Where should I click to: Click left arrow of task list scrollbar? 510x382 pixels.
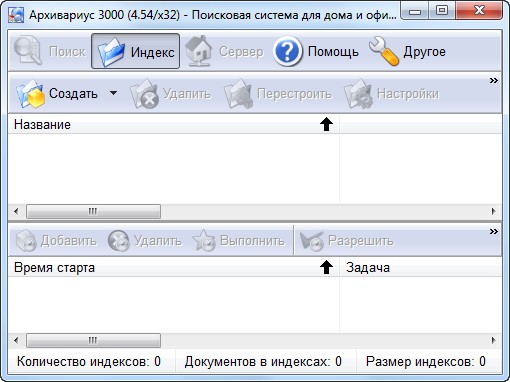tap(16, 340)
